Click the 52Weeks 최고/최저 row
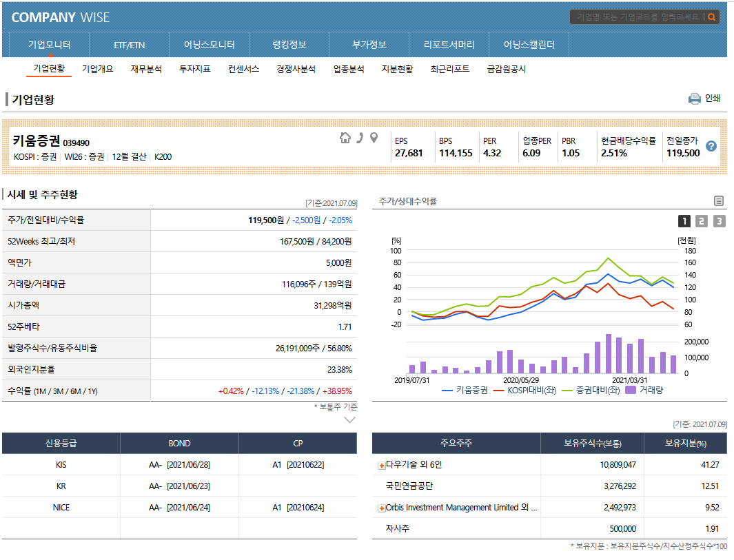Viewport: 734px width, 560px height. tap(179, 241)
